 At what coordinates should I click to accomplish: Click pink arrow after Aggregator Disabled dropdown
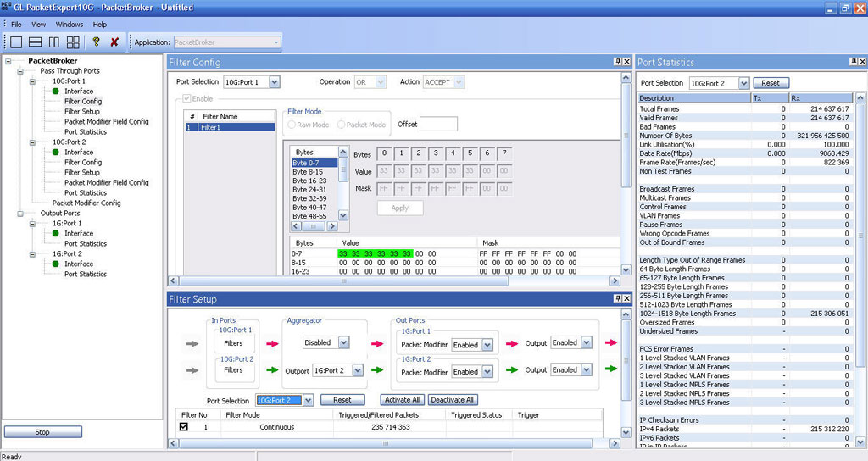tap(377, 344)
